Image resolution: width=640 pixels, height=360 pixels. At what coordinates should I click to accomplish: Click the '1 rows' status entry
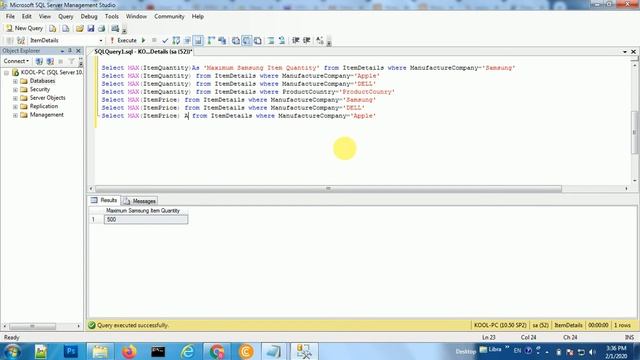tap(622, 325)
